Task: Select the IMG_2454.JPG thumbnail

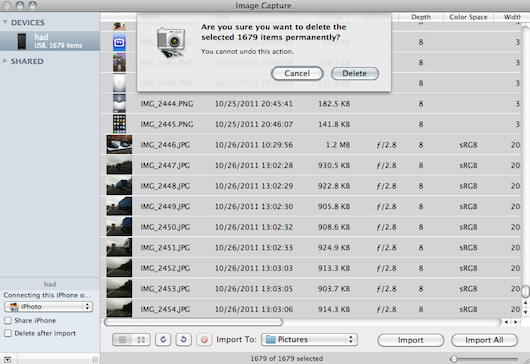Action: pyautogui.click(x=119, y=309)
